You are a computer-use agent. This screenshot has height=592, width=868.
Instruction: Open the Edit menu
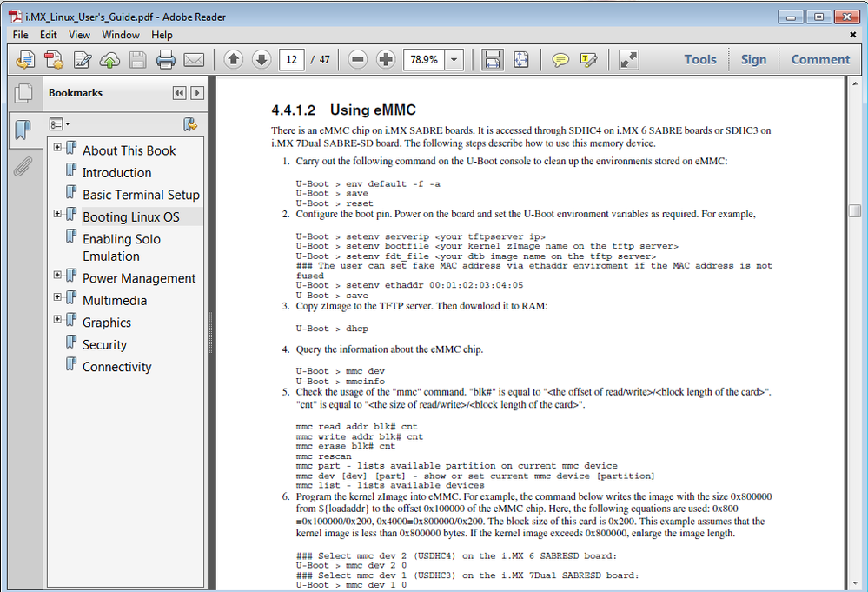click(48, 35)
